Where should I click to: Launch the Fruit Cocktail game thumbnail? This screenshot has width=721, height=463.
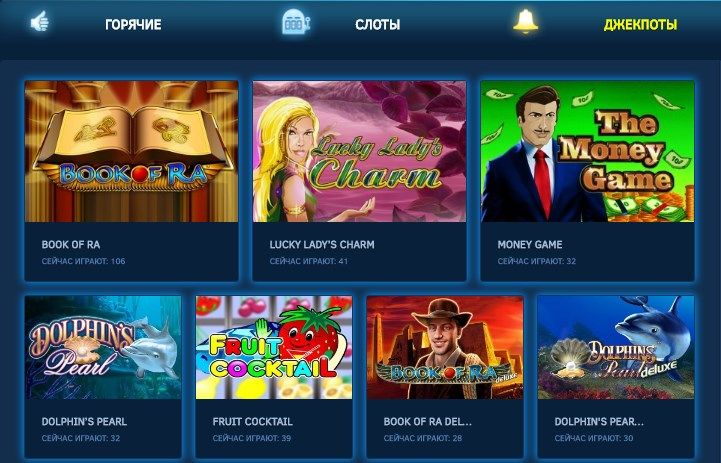(x=274, y=348)
